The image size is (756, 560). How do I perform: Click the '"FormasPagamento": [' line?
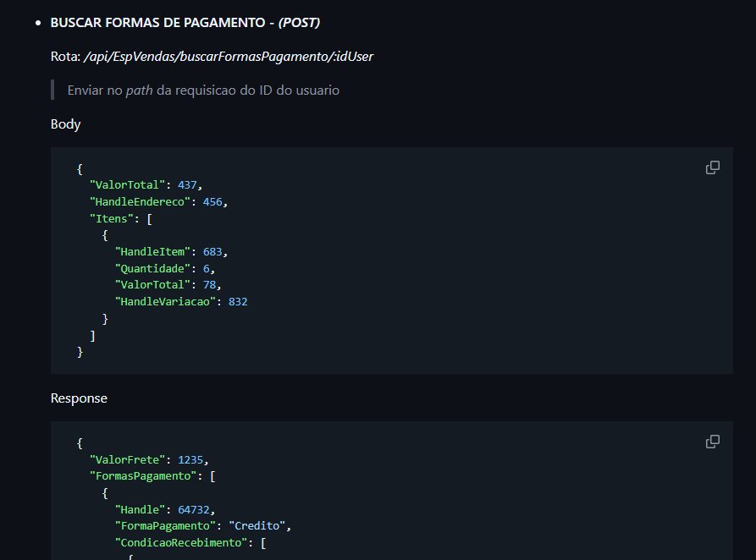tap(152, 476)
